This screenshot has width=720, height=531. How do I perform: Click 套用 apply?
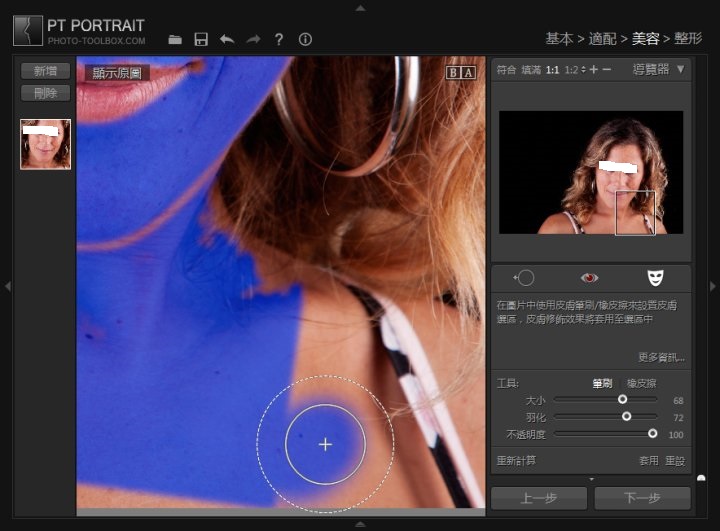649,461
